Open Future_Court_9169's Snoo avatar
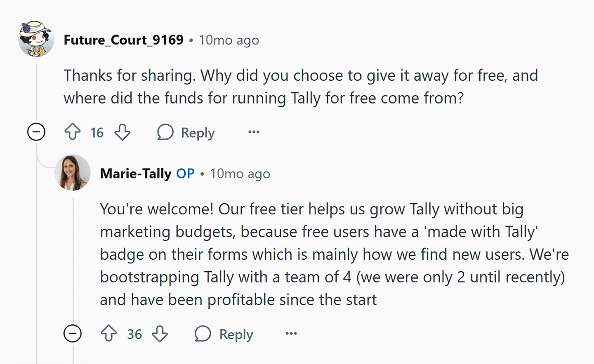 tap(36, 39)
